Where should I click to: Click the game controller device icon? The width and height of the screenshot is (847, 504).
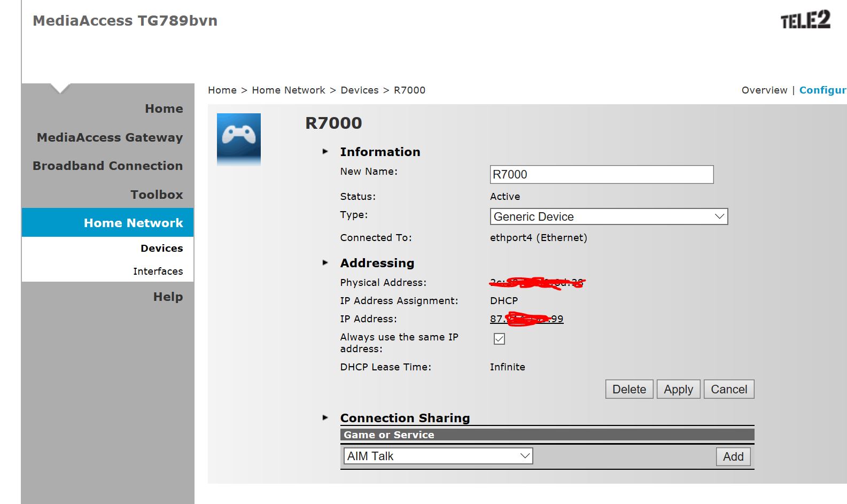(x=239, y=139)
